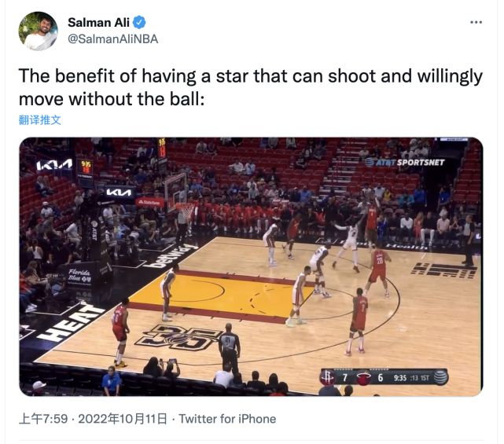This screenshot has height=444, width=504.
Task: Open the three-dot more options menu
Action: tap(476, 22)
